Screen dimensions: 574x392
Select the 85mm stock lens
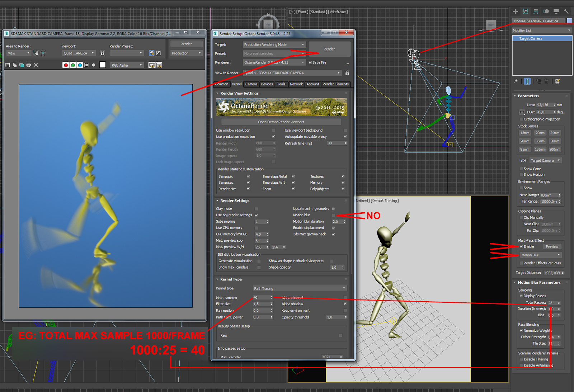pyautogui.click(x=525, y=150)
